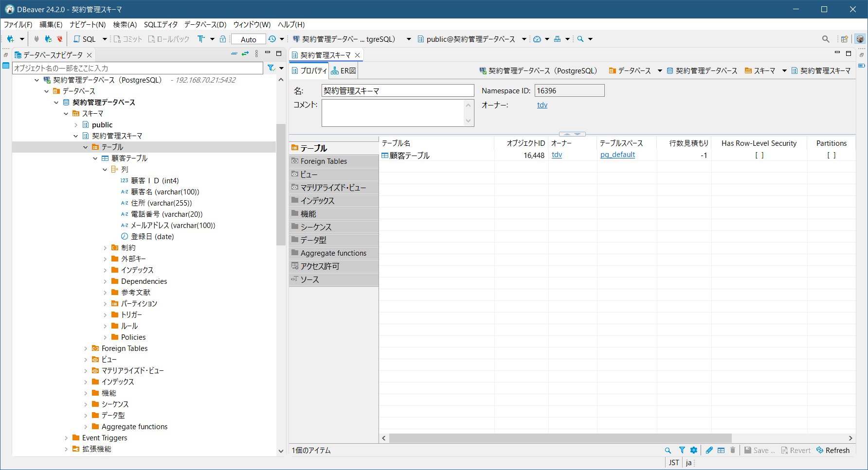Screen dimensions: 868x470
Task: Click pencil edit icon in bottom toolbar
Action: pos(709,451)
